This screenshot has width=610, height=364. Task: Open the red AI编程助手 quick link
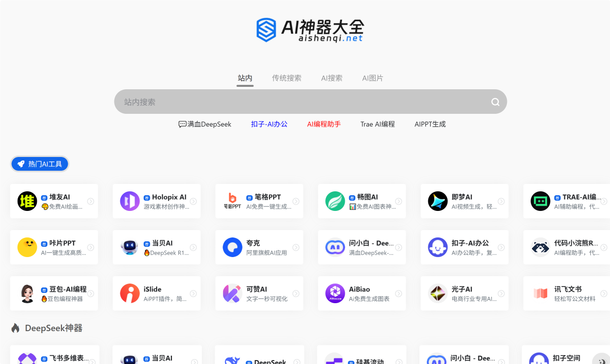point(324,124)
